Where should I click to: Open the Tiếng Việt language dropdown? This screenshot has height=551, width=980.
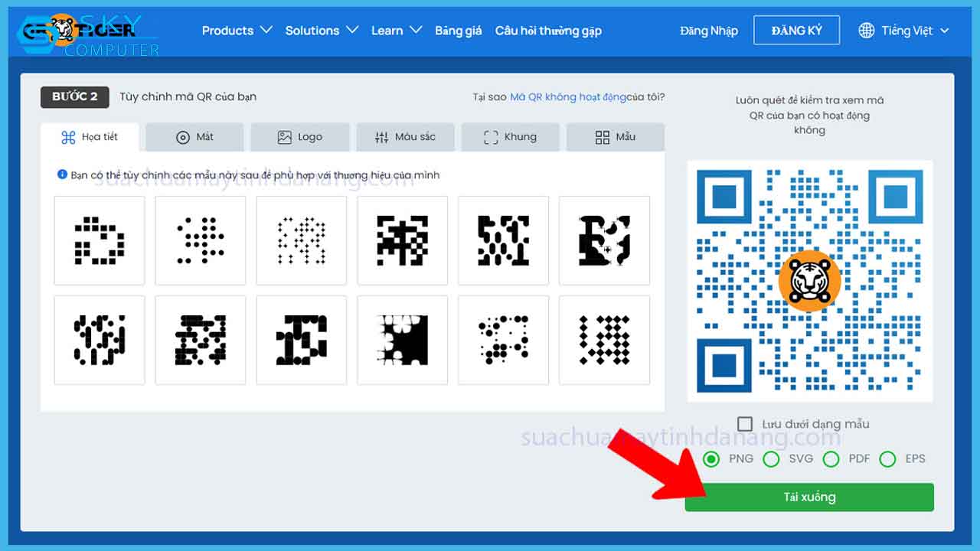915,31
